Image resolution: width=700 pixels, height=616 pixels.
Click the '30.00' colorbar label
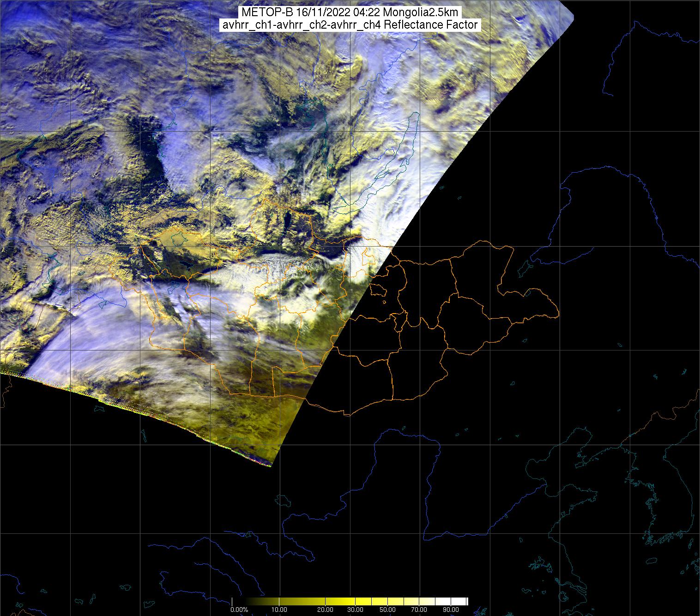pos(356,610)
